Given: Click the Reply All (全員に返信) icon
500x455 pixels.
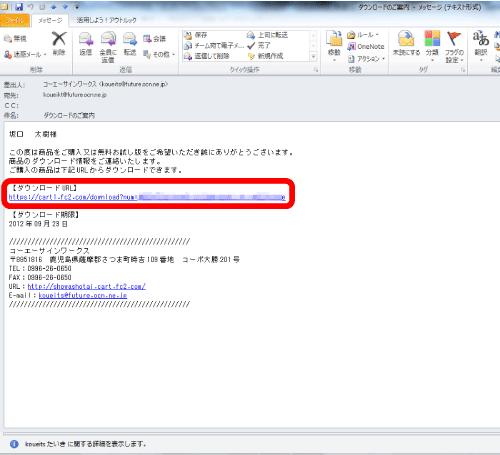Looking at the screenshot, I should [x=108, y=39].
